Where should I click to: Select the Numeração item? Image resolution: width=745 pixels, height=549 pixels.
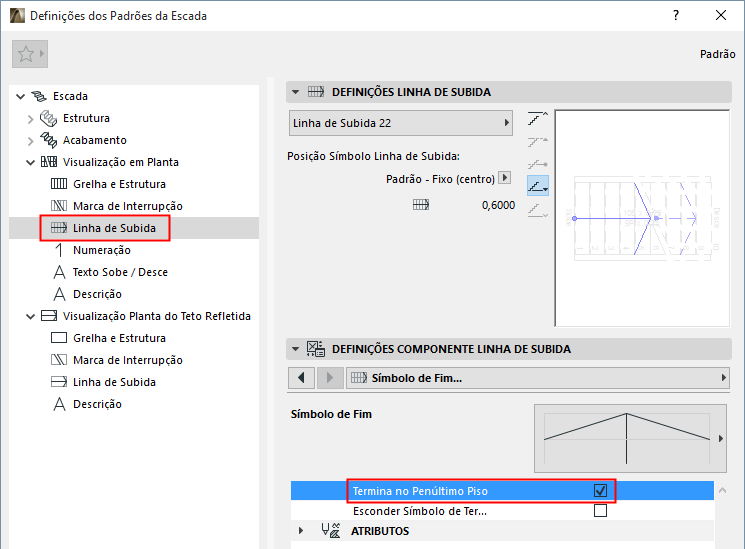click(102, 250)
